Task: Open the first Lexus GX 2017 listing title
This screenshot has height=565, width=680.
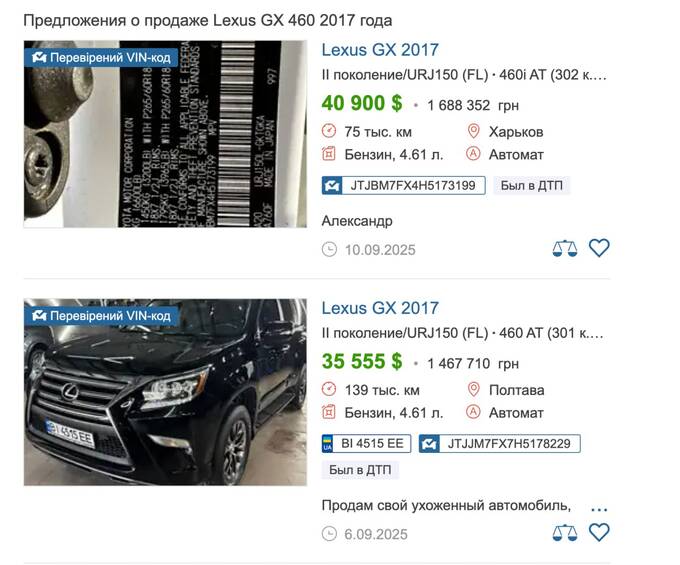Action: coord(380,50)
